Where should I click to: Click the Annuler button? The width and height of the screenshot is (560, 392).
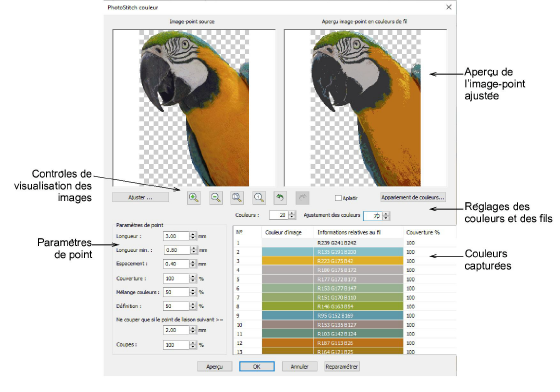coord(299,367)
